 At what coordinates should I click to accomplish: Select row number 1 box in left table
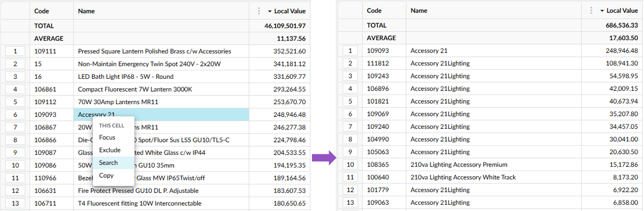click(16, 51)
